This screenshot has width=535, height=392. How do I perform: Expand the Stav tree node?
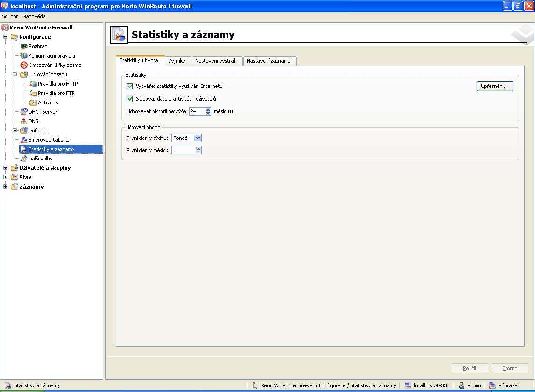6,177
